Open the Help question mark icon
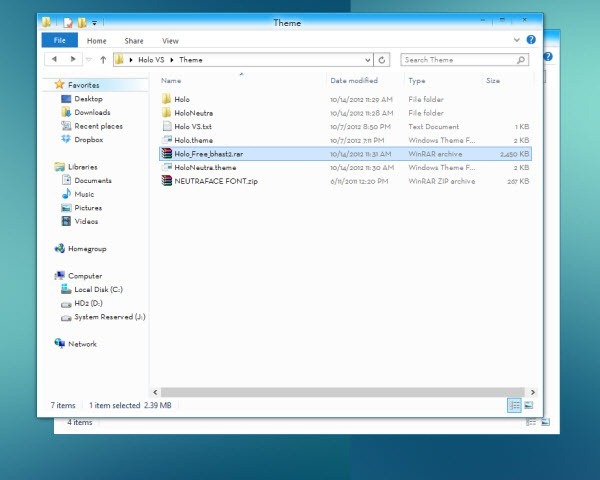The height and width of the screenshot is (480, 600). [x=531, y=40]
